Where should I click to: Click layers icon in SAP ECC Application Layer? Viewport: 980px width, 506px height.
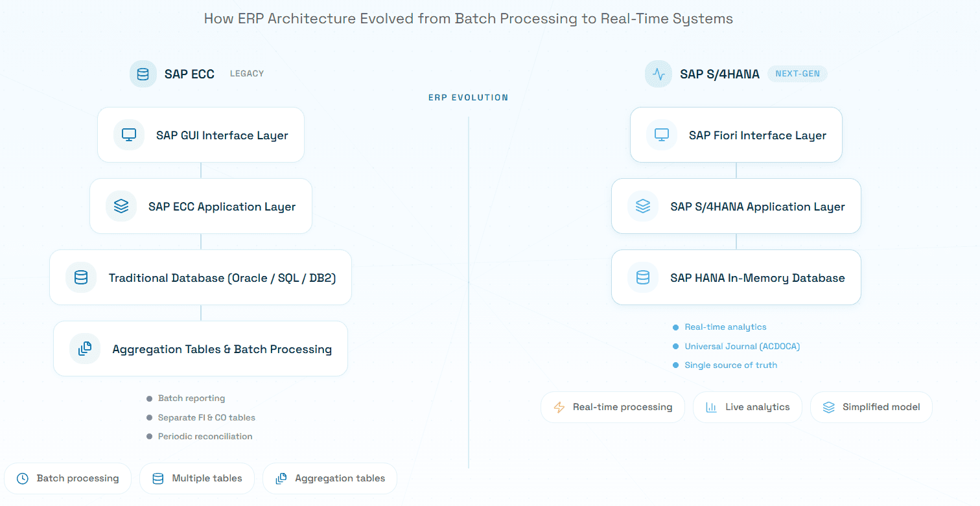(121, 206)
